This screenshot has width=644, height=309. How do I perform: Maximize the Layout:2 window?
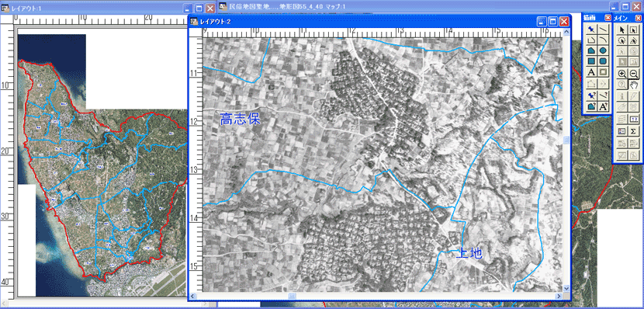point(552,22)
